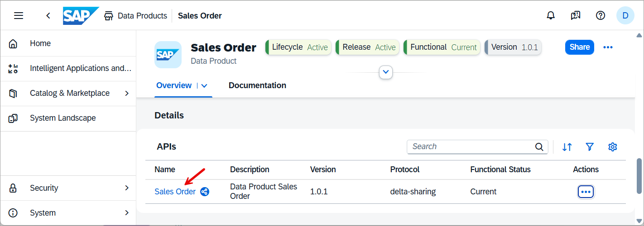
Task: Click the Functional Current status badge
Action: pyautogui.click(x=442, y=47)
